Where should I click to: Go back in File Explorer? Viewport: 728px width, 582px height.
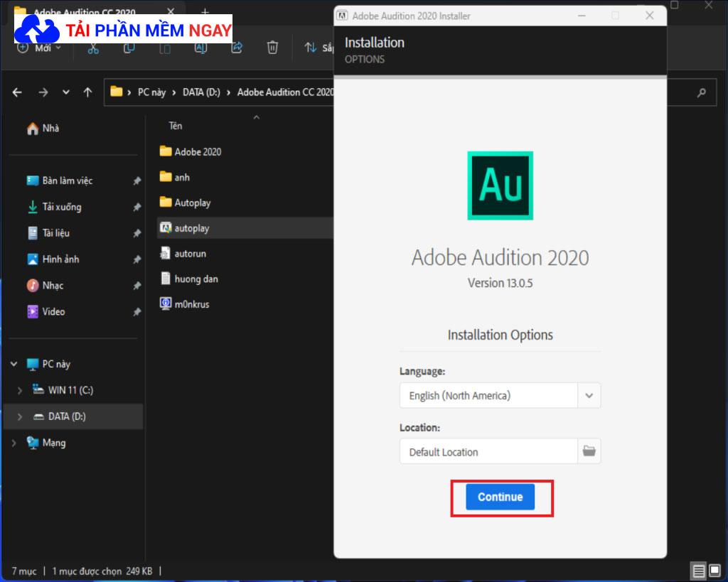[x=17, y=92]
